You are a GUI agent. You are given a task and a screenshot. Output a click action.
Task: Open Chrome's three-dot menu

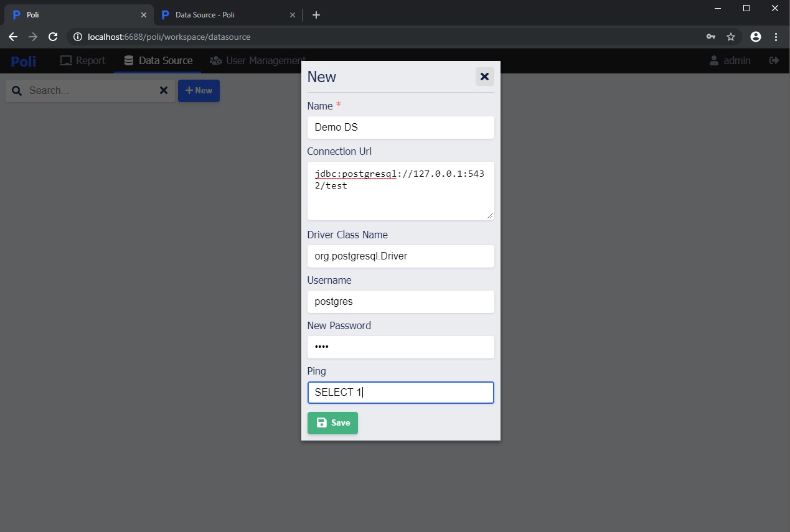(776, 37)
